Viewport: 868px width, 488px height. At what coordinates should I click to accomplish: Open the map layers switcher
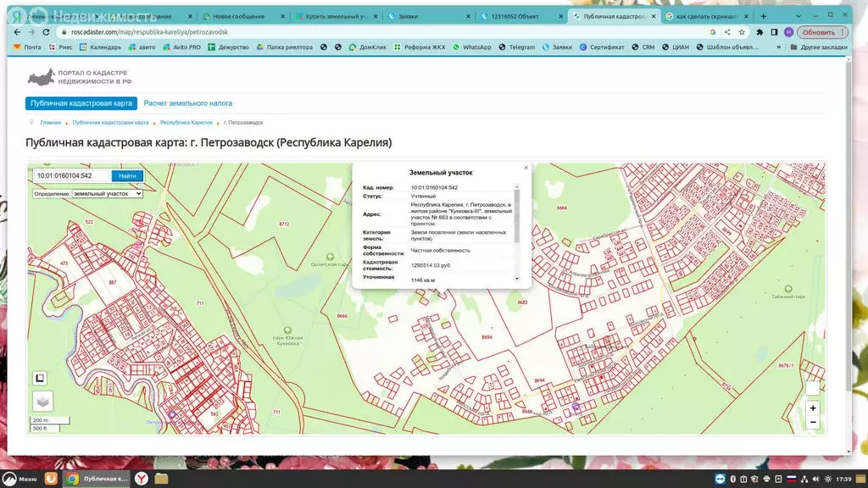pos(42,401)
